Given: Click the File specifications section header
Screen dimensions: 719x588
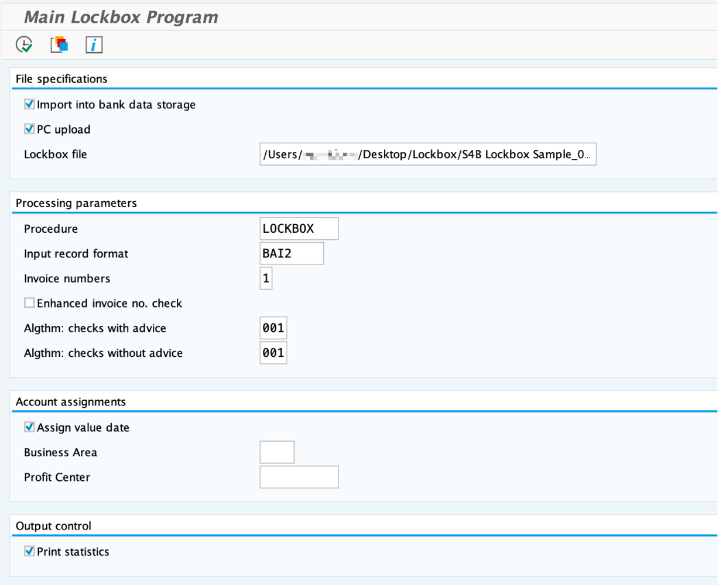Looking at the screenshot, I should (61, 79).
